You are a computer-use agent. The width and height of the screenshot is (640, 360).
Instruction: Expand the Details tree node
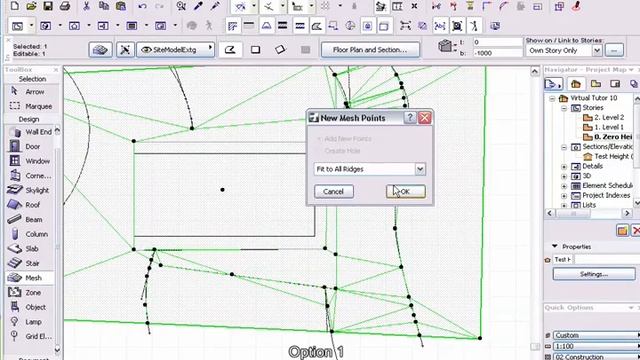pyautogui.click(x=564, y=167)
